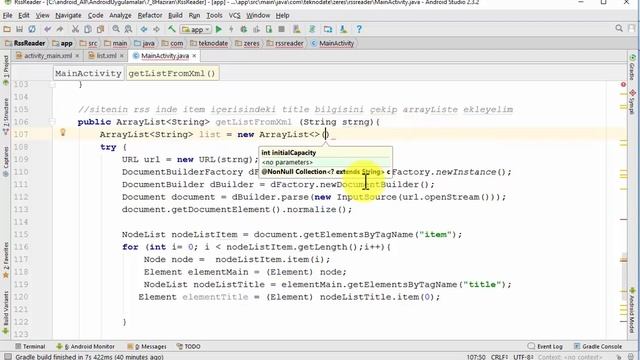640x360 pixels.
Task: Click the Make Project hammer icon
Action: click(172, 29)
